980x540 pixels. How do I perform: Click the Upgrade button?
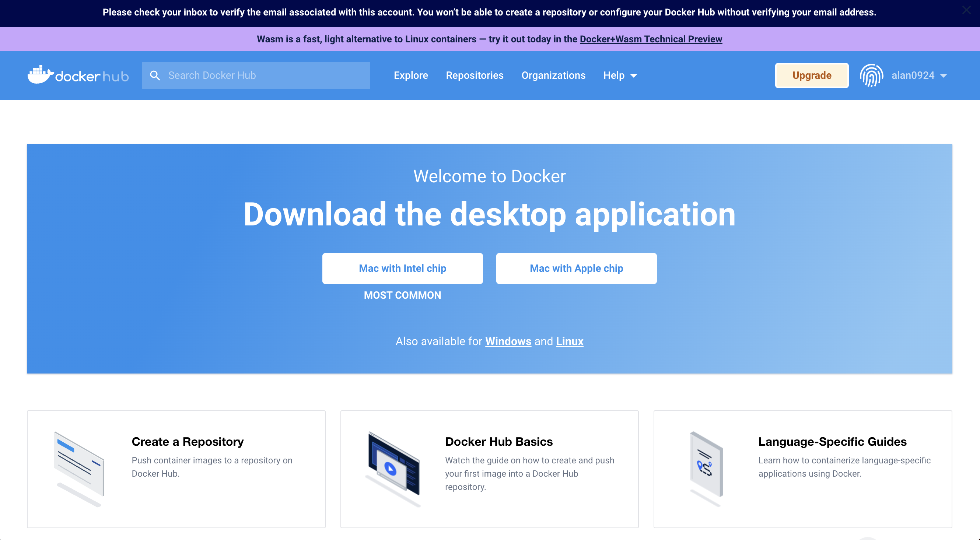(812, 75)
